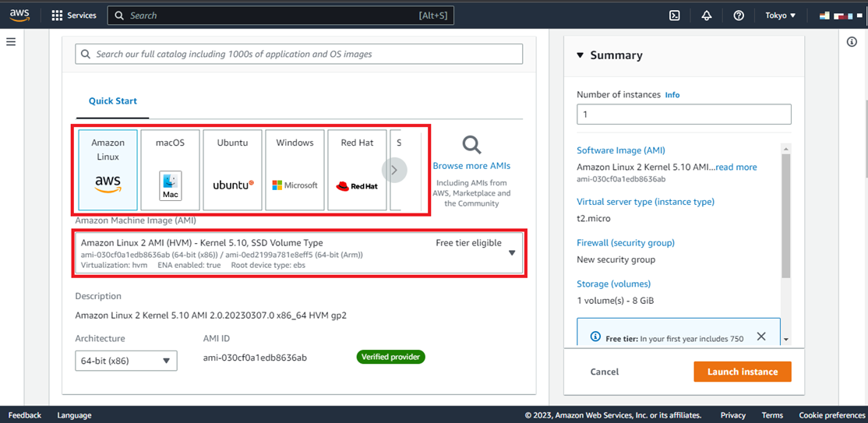Viewport: 868px width, 423px height.
Task: Click the info icon in Free tier notice
Action: pyautogui.click(x=595, y=337)
